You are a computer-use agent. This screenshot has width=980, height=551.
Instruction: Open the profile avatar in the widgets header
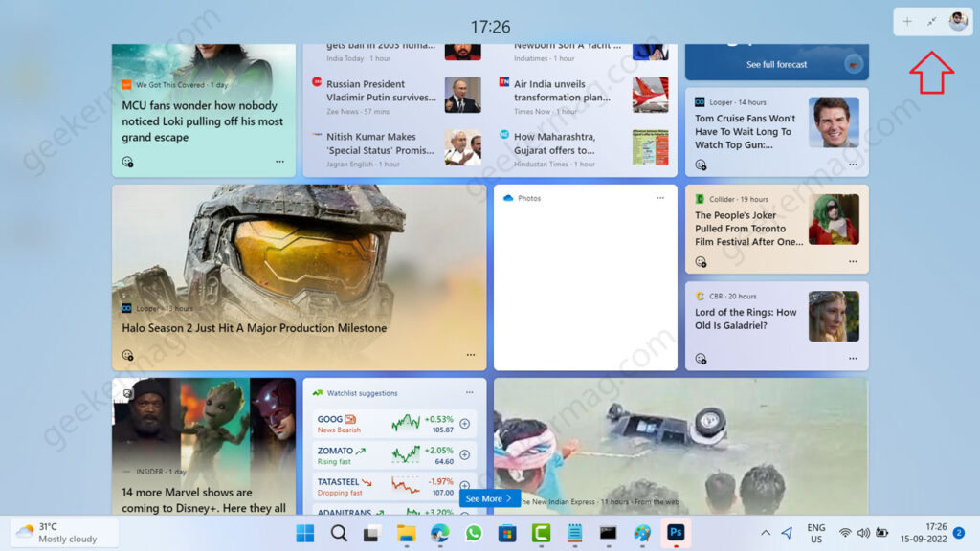pos(957,21)
